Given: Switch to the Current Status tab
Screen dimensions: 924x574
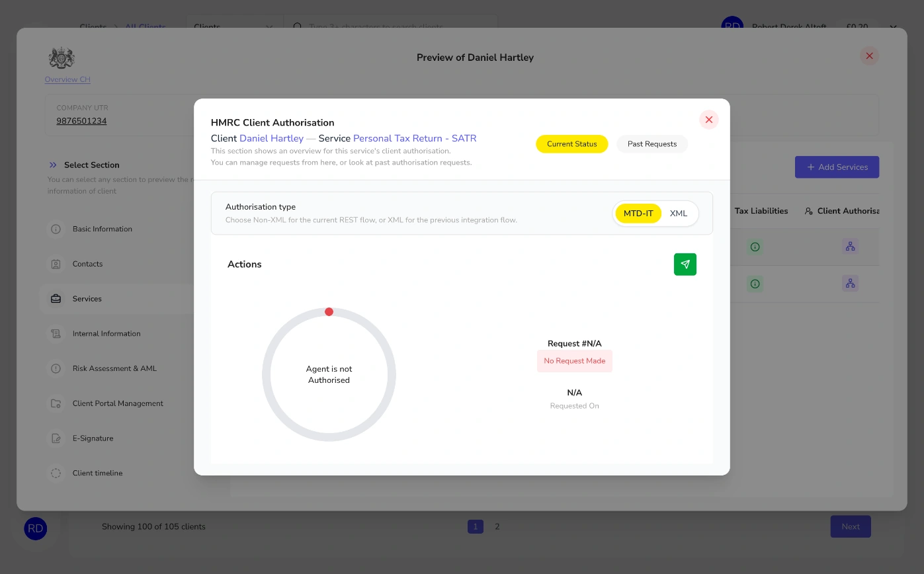Looking at the screenshot, I should [x=572, y=144].
